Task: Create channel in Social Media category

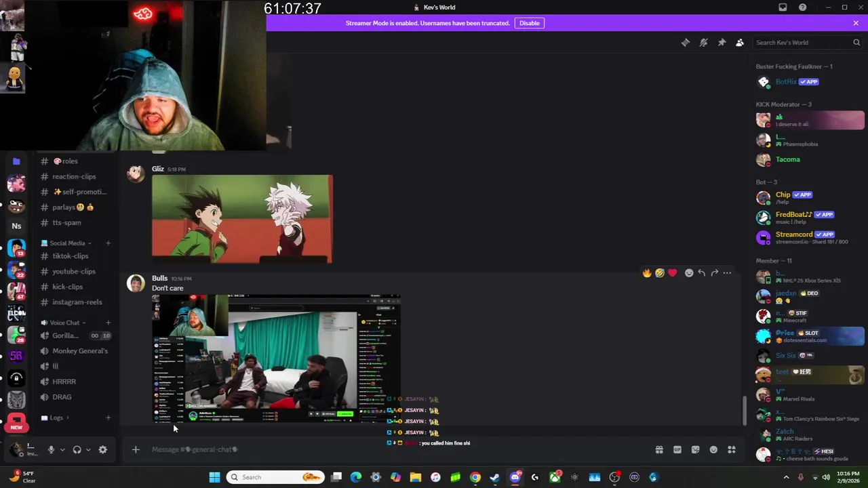Action: [108, 243]
